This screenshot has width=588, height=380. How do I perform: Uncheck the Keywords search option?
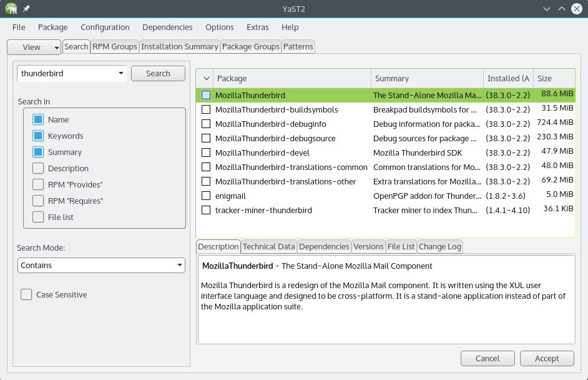[38, 136]
